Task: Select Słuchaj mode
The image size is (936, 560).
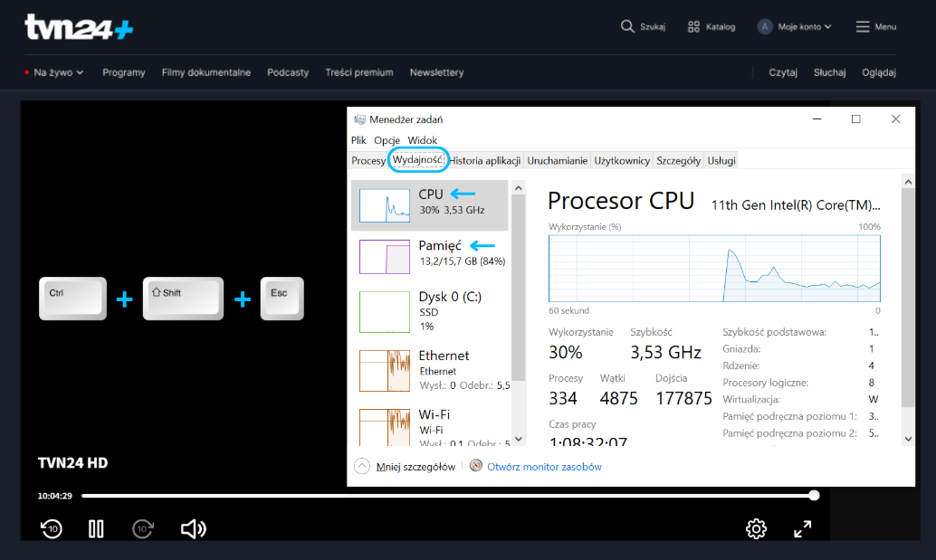Action: tap(829, 72)
